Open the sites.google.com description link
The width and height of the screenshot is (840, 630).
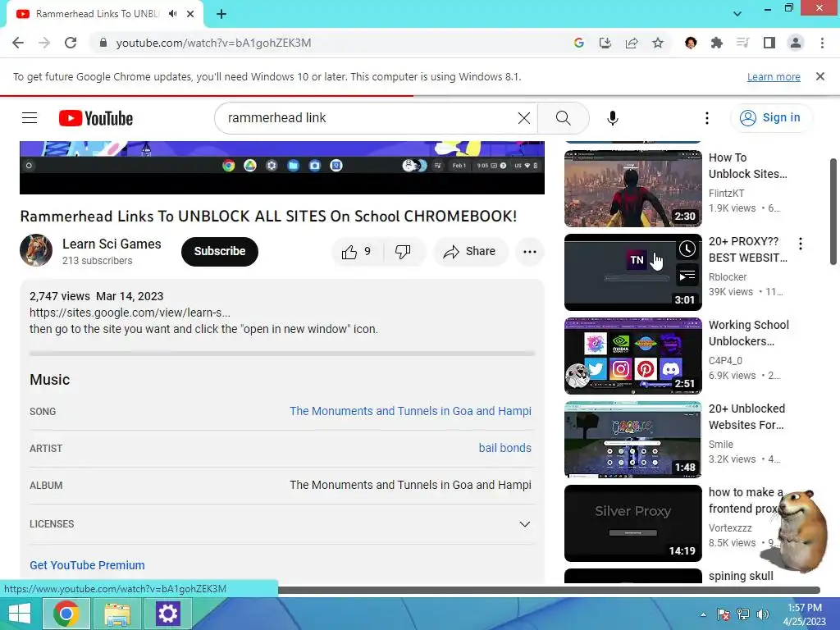point(130,313)
